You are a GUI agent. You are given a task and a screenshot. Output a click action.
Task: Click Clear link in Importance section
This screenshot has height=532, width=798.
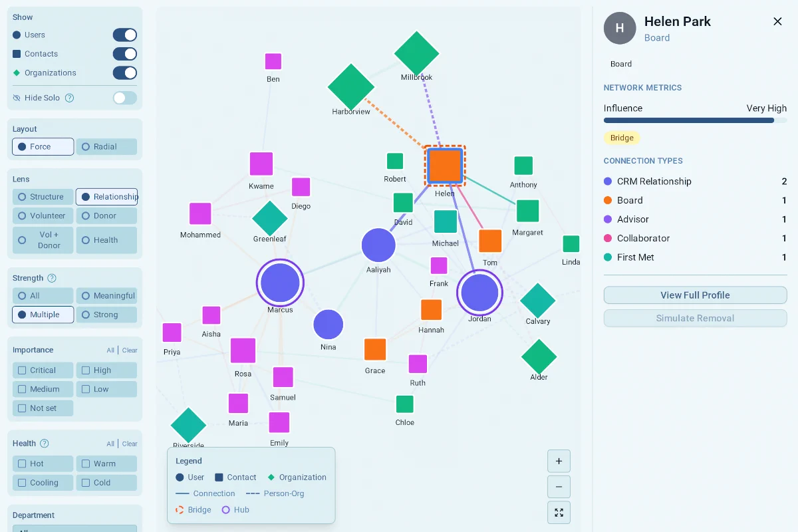pos(130,350)
